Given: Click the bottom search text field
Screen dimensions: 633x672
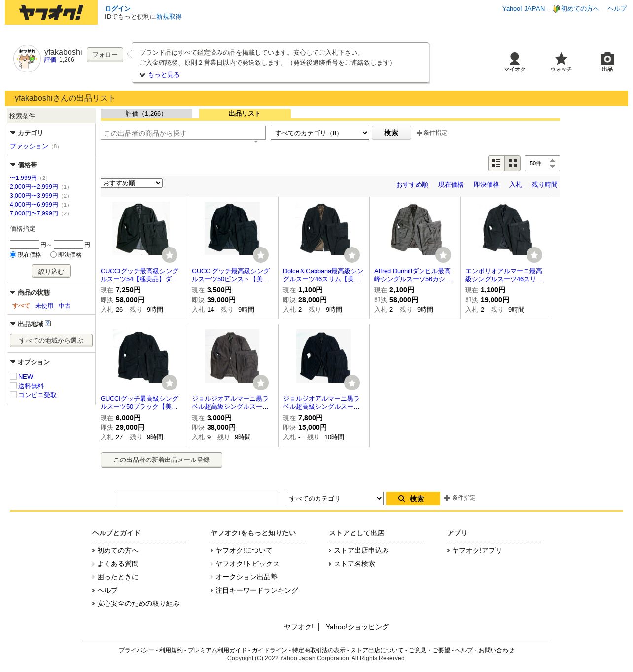Looking at the screenshot, I should [x=197, y=498].
